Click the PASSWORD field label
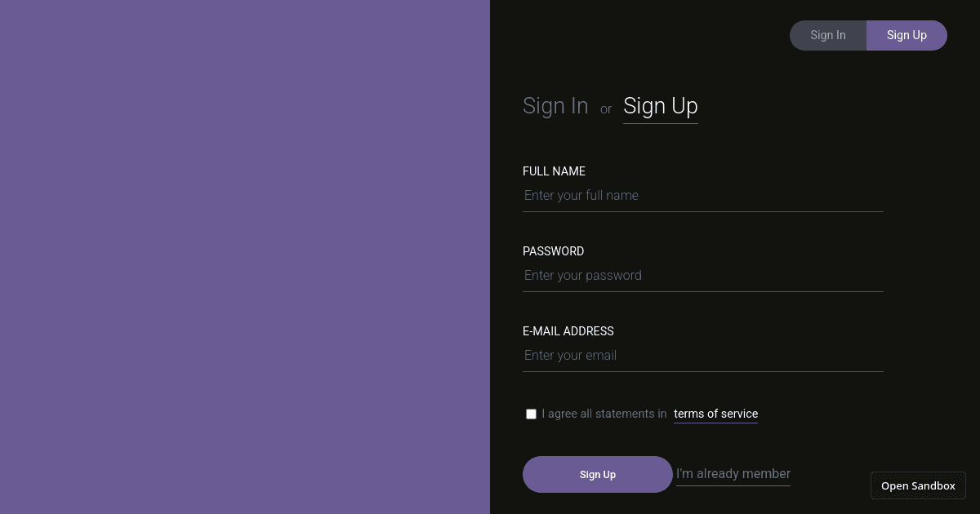980x514 pixels. click(553, 251)
